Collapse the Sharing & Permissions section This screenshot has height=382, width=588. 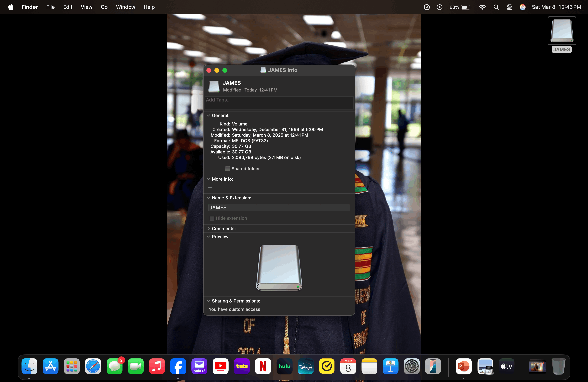pos(209,301)
